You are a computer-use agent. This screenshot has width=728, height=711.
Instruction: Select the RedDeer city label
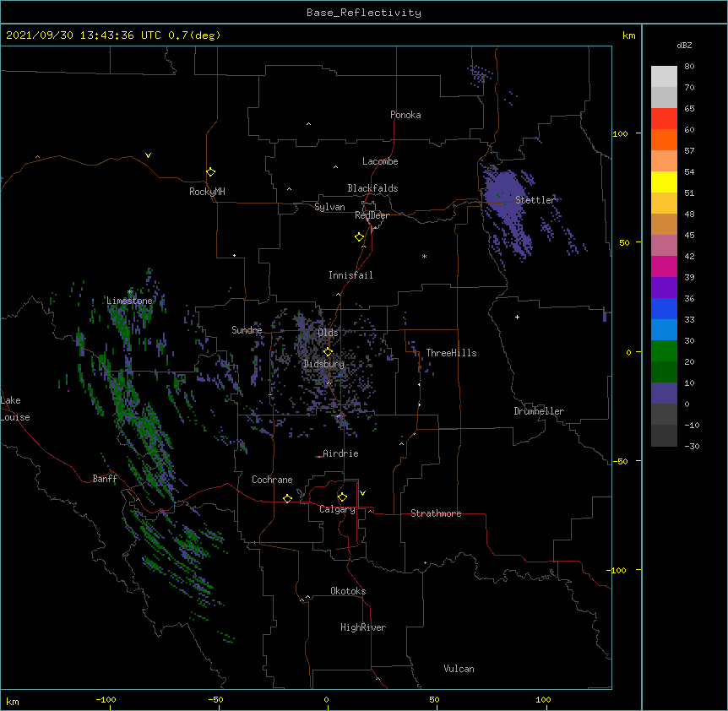[372, 215]
